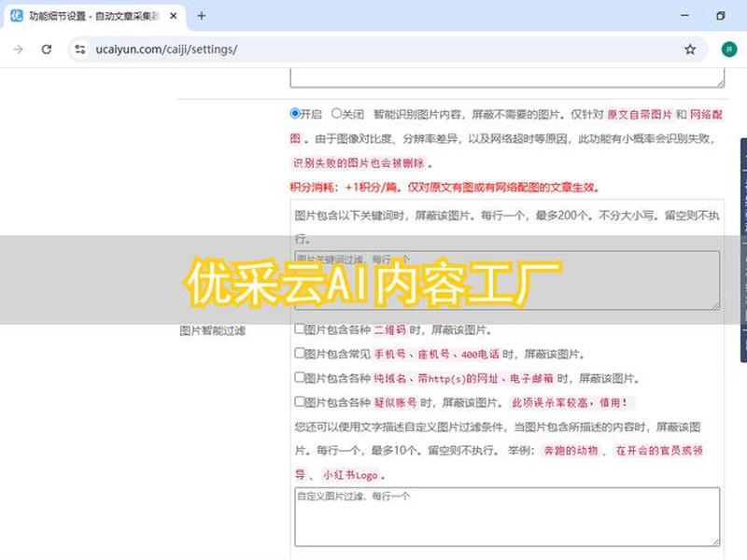Check the 疑似账号 blocking checkbox
The height and width of the screenshot is (560, 747).
pyautogui.click(x=299, y=401)
